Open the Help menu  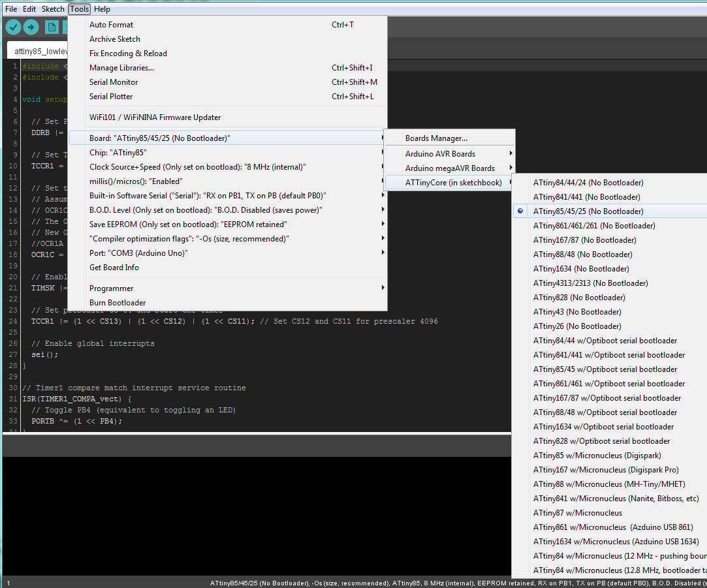point(102,9)
